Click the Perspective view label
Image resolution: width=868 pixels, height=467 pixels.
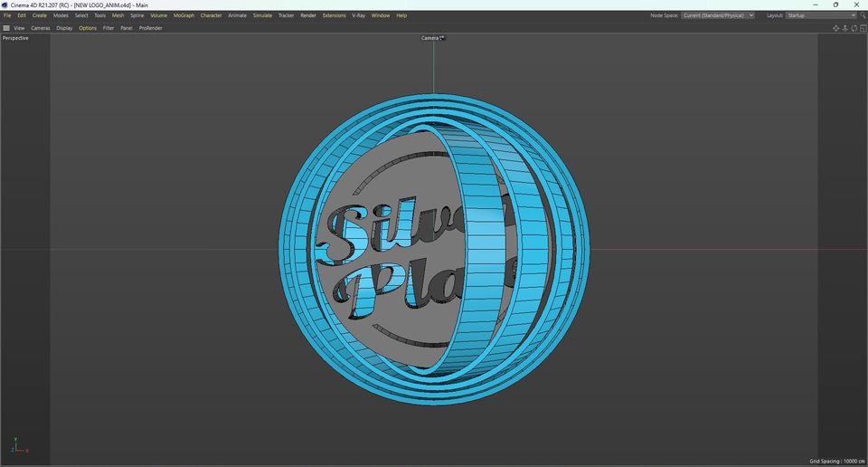pos(15,38)
